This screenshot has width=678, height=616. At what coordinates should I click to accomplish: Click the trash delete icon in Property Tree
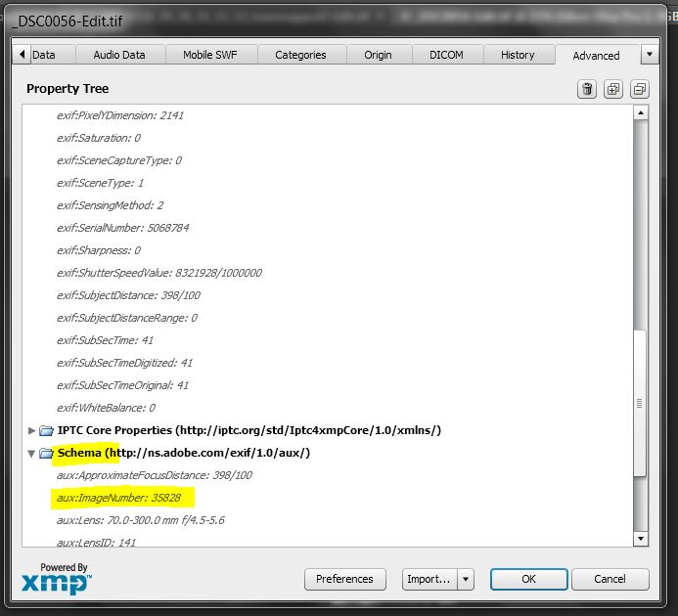(587, 89)
